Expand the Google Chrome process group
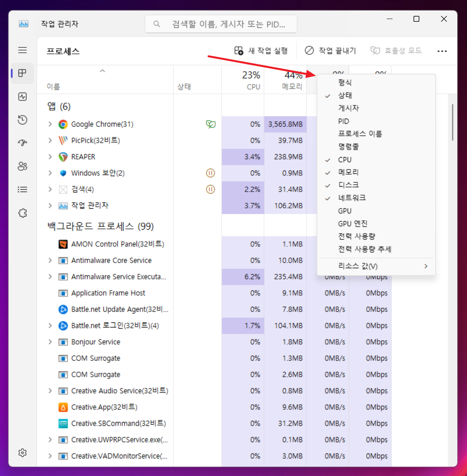467x476 pixels. [50, 124]
